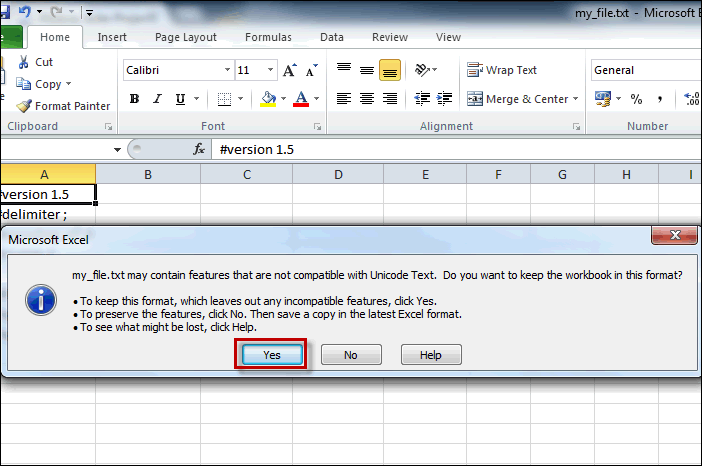Open the Page Layout tab

(186, 37)
